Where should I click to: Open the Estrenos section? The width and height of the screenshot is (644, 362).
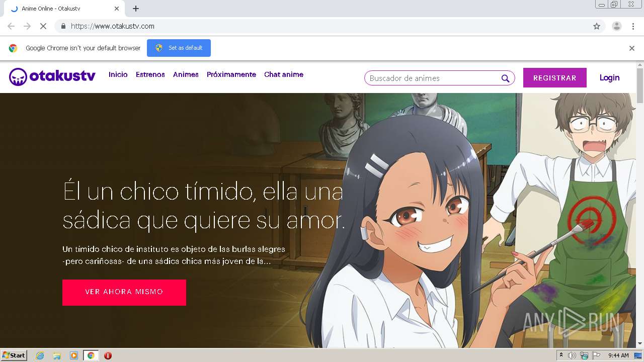[x=150, y=74]
